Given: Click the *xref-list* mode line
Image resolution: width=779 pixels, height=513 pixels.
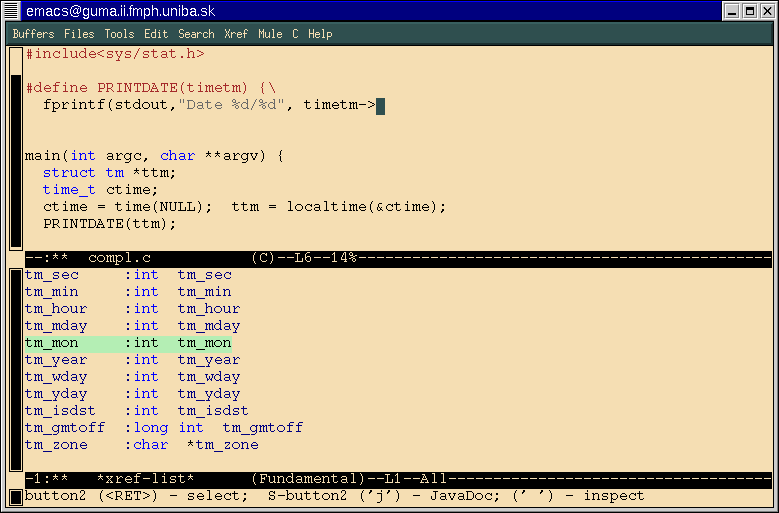Looking at the screenshot, I should tap(398, 479).
